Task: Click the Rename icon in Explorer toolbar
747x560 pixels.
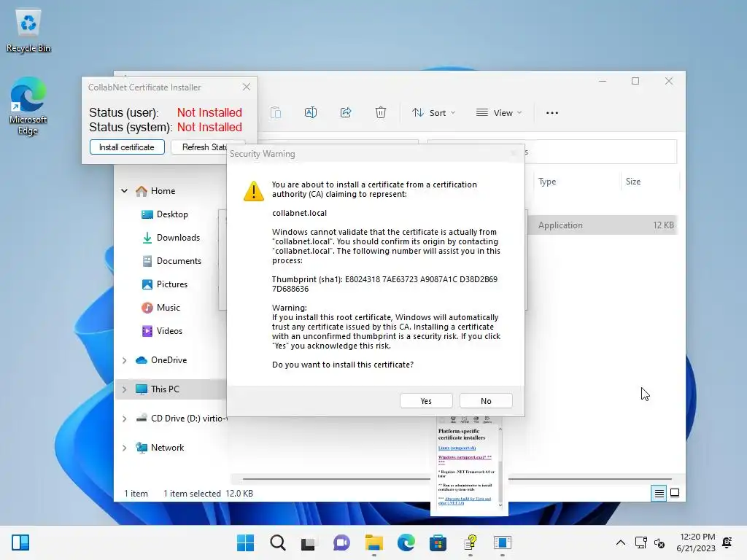Action: tap(311, 112)
